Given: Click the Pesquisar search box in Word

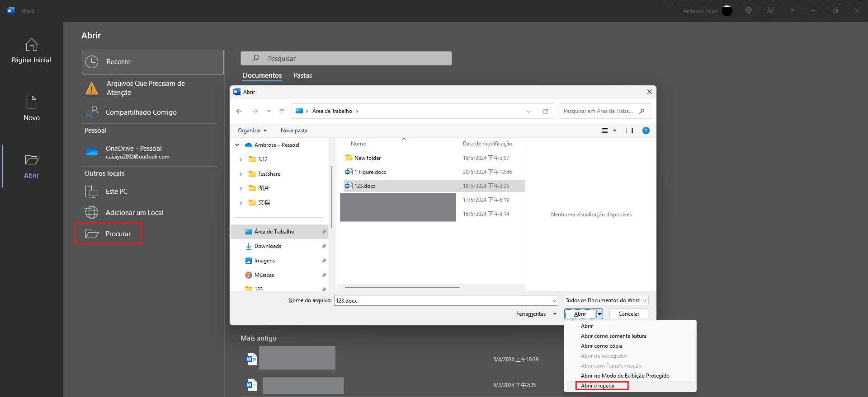Looking at the screenshot, I should [346, 58].
